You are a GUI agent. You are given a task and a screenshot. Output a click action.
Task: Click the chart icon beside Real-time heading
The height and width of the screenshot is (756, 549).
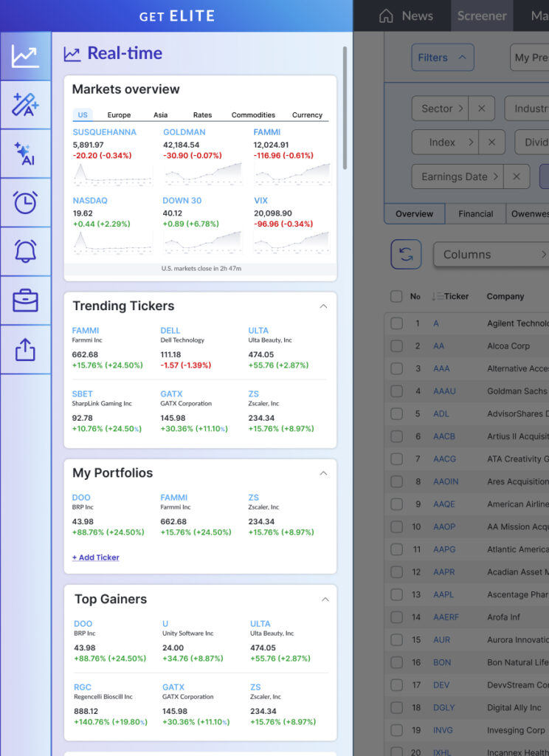(x=72, y=54)
